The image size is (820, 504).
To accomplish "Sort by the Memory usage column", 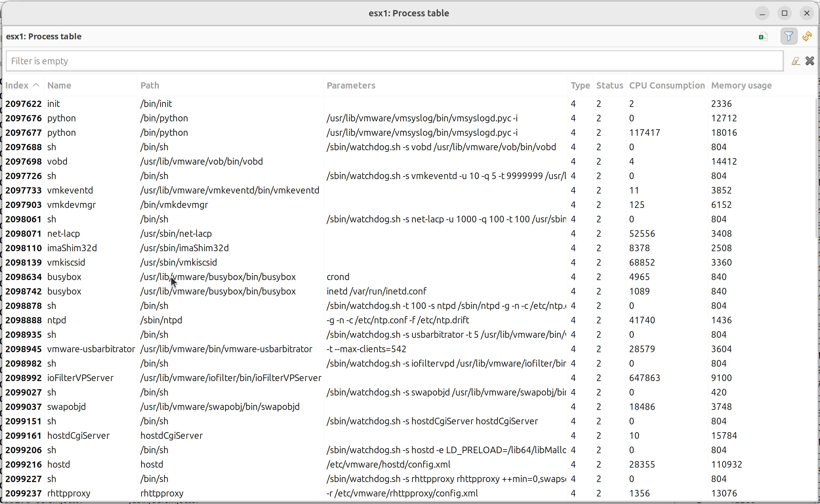I will [741, 85].
